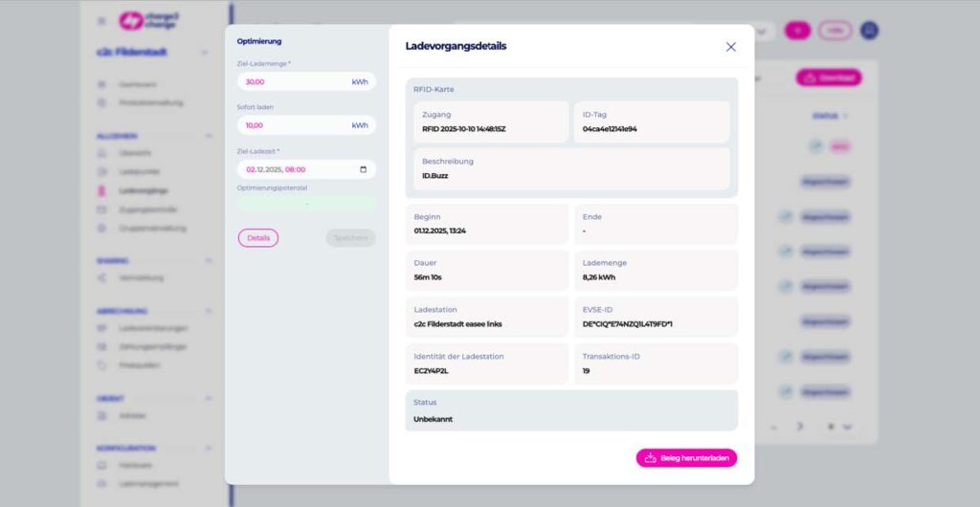Focus the Sofort laden kWh field
980x507 pixels.
(x=306, y=125)
